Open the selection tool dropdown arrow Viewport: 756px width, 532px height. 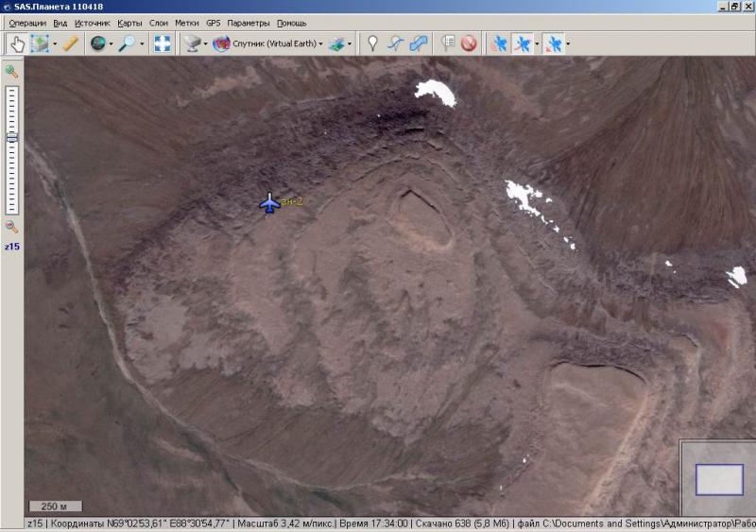pyautogui.click(x=55, y=44)
